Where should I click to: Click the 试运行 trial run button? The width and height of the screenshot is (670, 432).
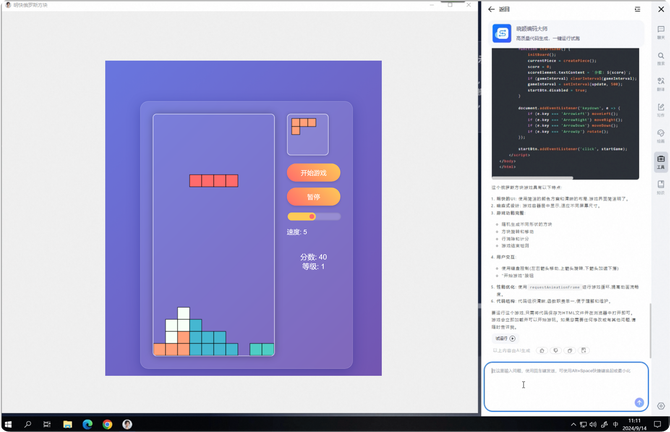[505, 338]
